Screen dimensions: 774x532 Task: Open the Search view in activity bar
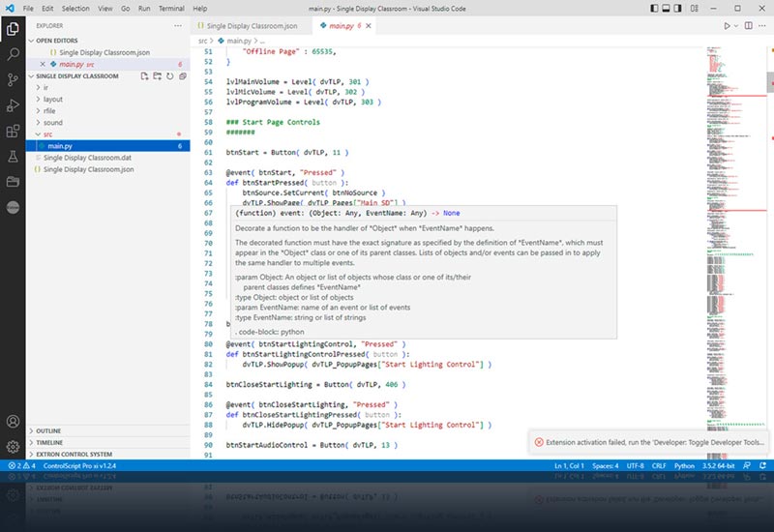13,55
